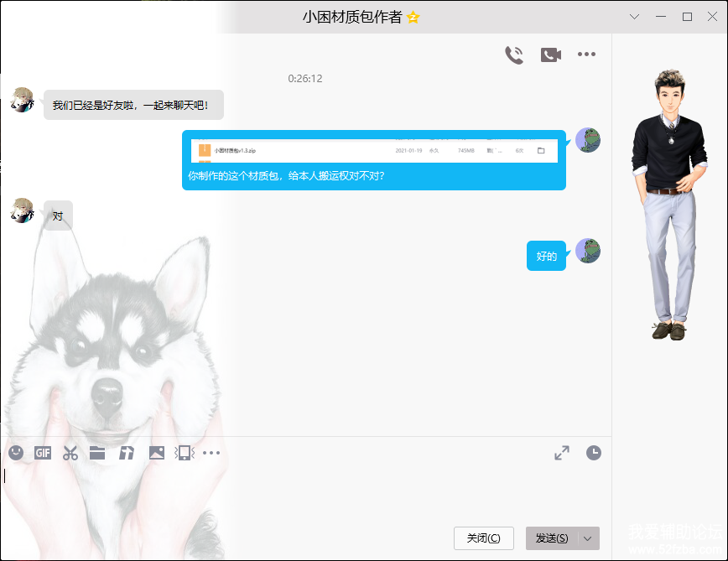Minimize the chat window
Image resolution: width=728 pixels, height=561 pixels.
[661, 17]
